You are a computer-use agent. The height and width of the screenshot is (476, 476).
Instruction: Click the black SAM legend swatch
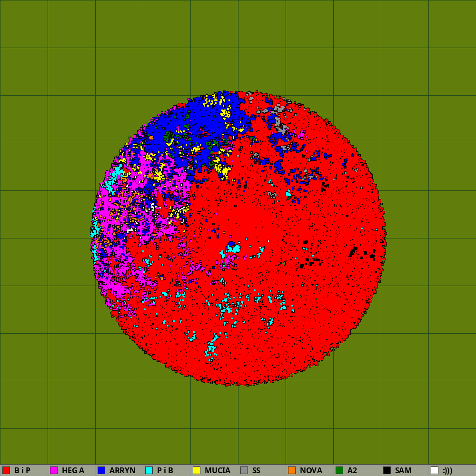pos(387,470)
